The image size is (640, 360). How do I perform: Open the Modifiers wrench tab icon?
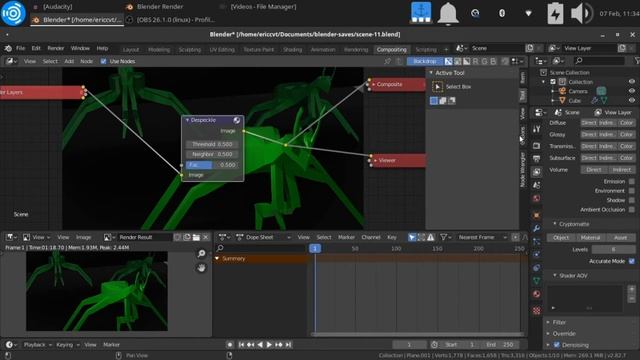tap(537, 228)
